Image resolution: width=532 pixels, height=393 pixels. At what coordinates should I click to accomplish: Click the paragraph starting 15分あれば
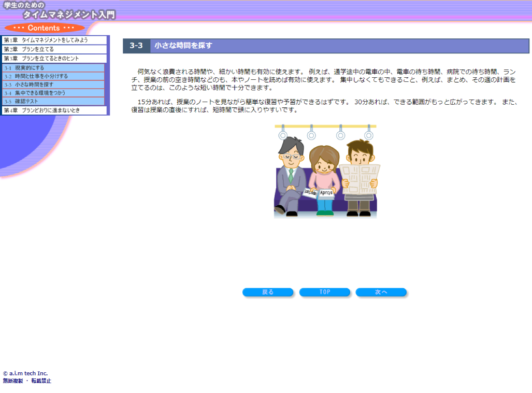click(x=324, y=106)
